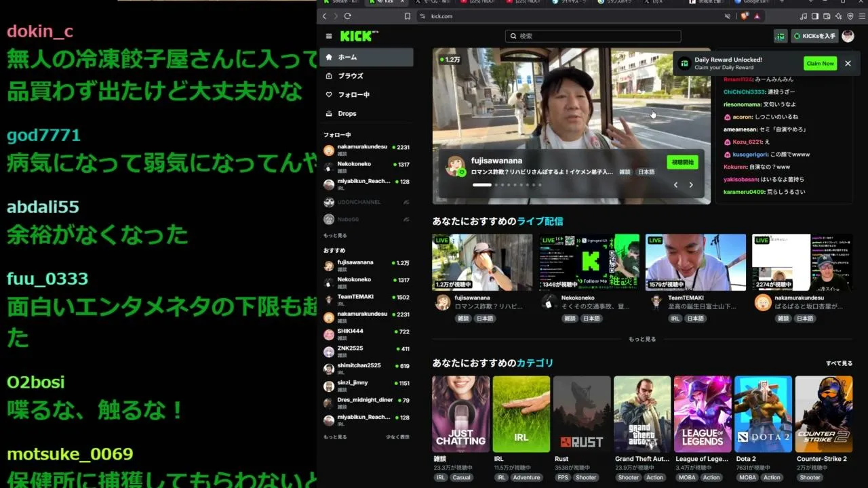Show more live streams with center もっと見る

pos(642,339)
